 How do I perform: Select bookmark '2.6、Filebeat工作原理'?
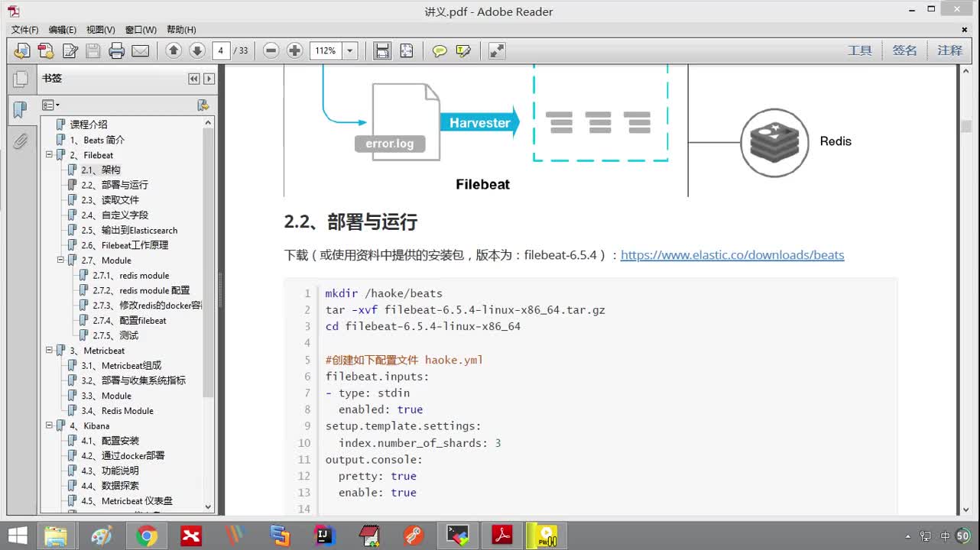[x=125, y=245]
